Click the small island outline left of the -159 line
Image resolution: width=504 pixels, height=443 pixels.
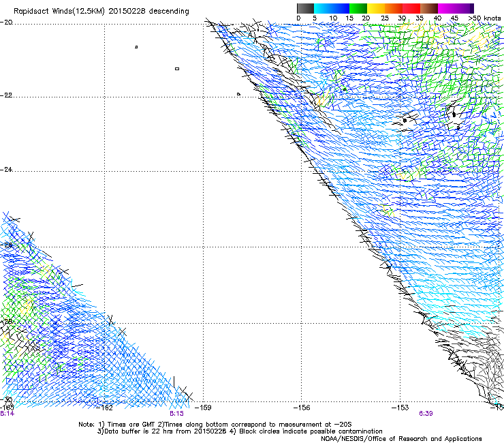(177, 69)
